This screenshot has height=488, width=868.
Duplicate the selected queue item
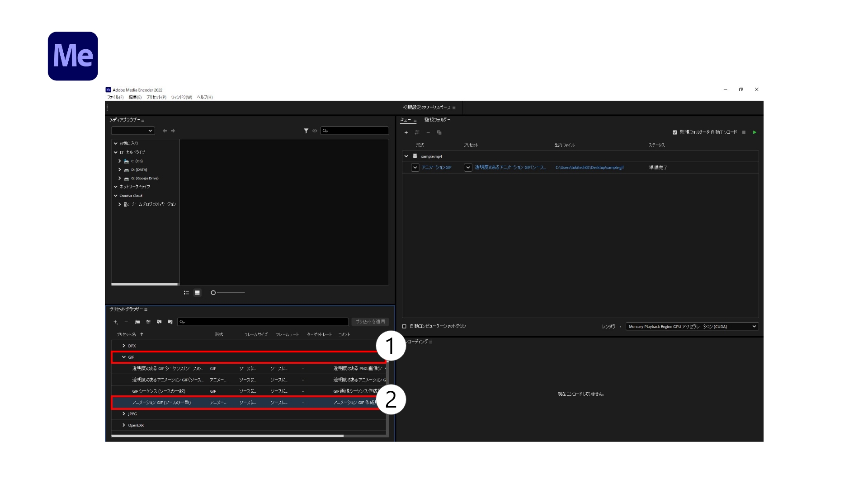(439, 132)
